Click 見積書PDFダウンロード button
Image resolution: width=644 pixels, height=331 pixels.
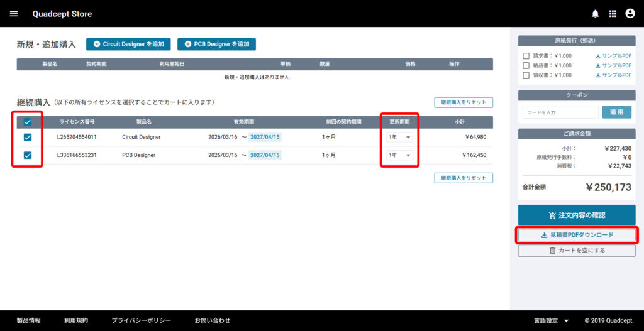pos(577,235)
